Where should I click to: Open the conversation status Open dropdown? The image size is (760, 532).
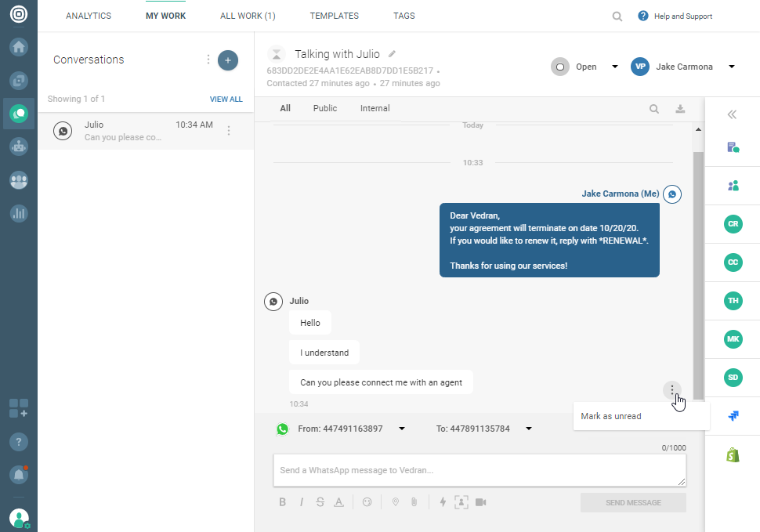(x=614, y=67)
